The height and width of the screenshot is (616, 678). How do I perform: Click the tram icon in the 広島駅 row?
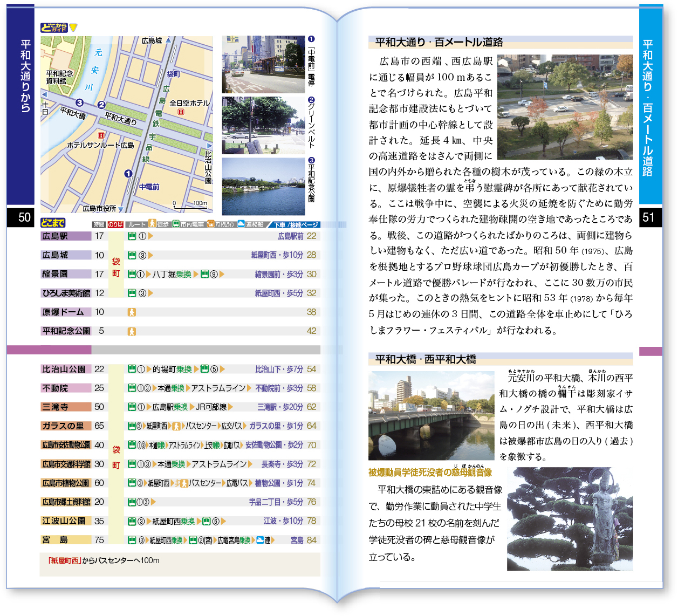click(132, 236)
